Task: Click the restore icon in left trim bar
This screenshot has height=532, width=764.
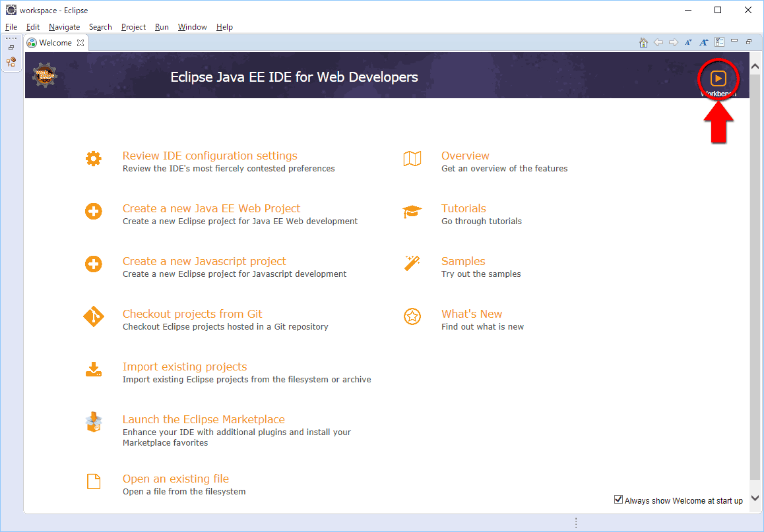Action: [x=11, y=47]
